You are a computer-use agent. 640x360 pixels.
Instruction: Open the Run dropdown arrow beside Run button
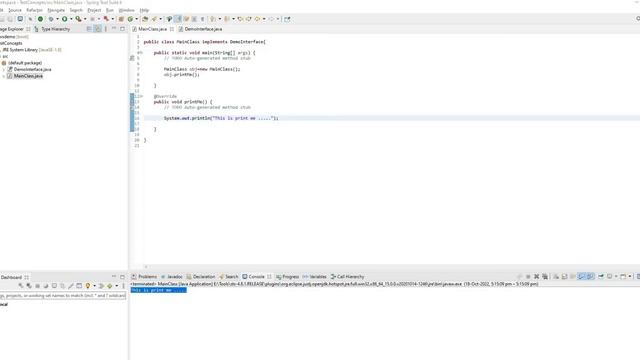pyautogui.click(x=71, y=19)
